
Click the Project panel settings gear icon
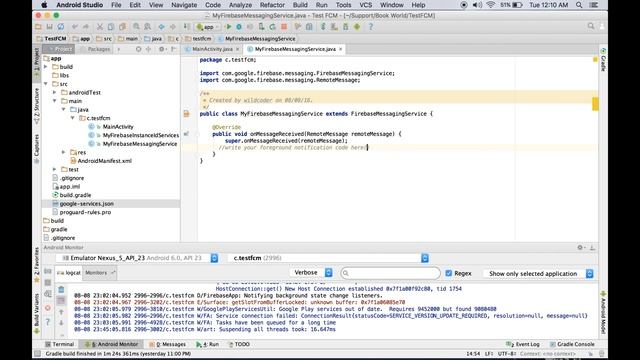pyautogui.click(x=162, y=49)
